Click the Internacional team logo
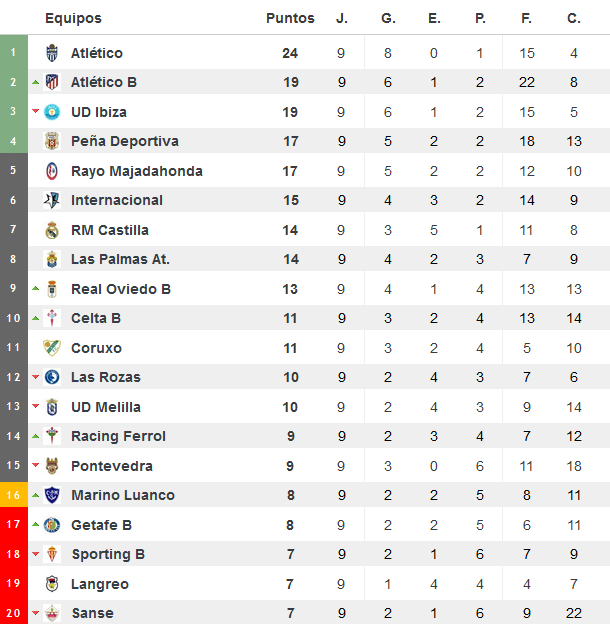 tap(52, 200)
